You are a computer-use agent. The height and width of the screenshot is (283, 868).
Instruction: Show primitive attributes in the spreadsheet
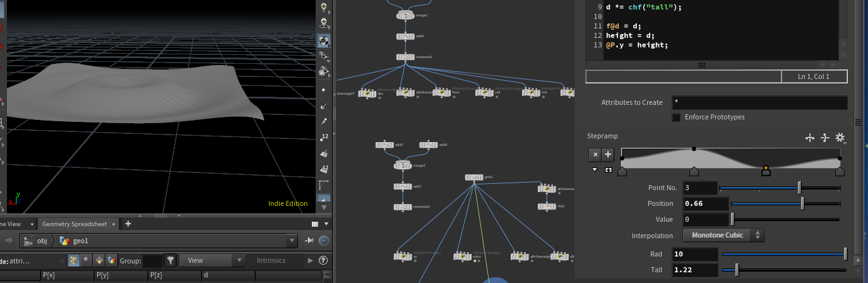pyautogui.click(x=98, y=260)
